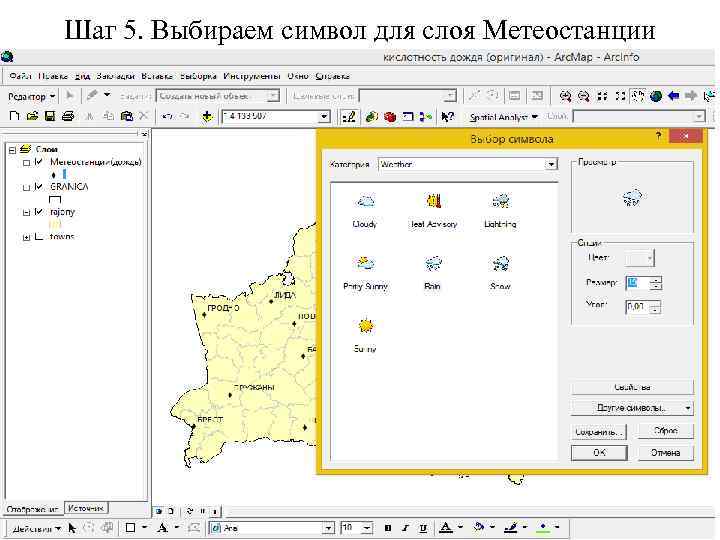
Task: Open the symbol Цвет color picker
Action: point(640,258)
